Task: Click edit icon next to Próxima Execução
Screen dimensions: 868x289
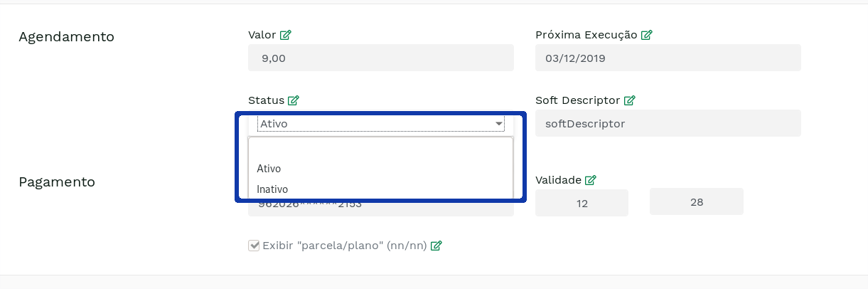Action: click(x=647, y=35)
